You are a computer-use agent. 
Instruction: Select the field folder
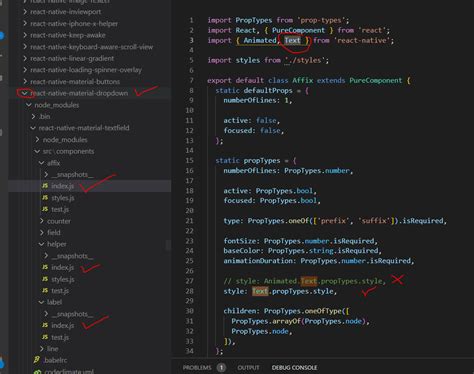(x=54, y=232)
